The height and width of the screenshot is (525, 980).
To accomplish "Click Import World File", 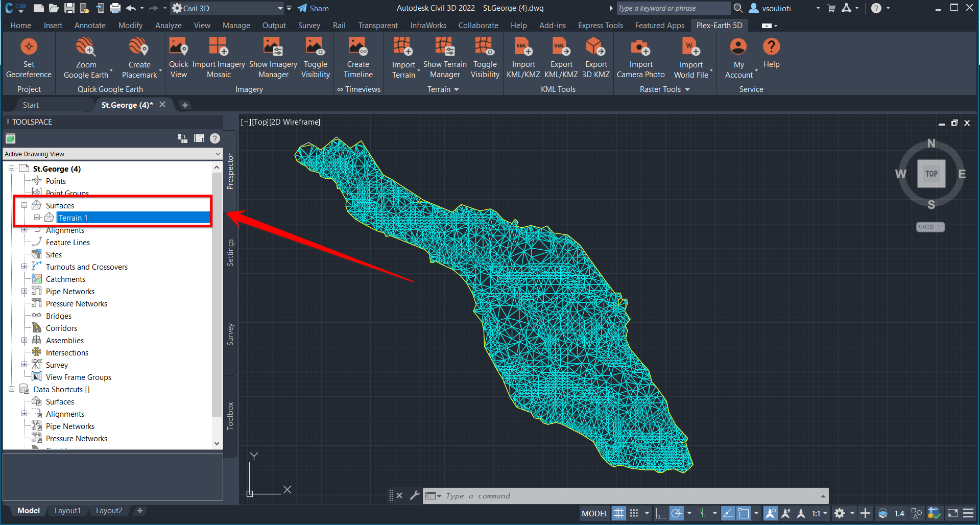I will [x=691, y=58].
